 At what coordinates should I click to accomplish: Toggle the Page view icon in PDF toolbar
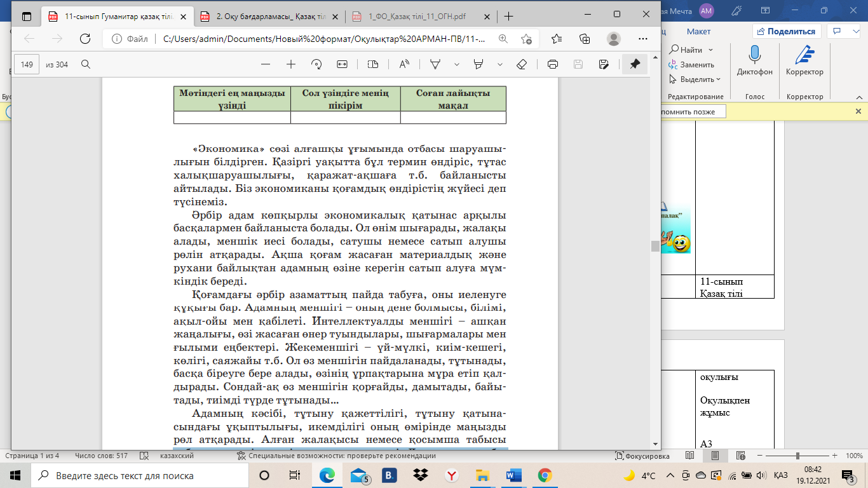[x=373, y=64]
